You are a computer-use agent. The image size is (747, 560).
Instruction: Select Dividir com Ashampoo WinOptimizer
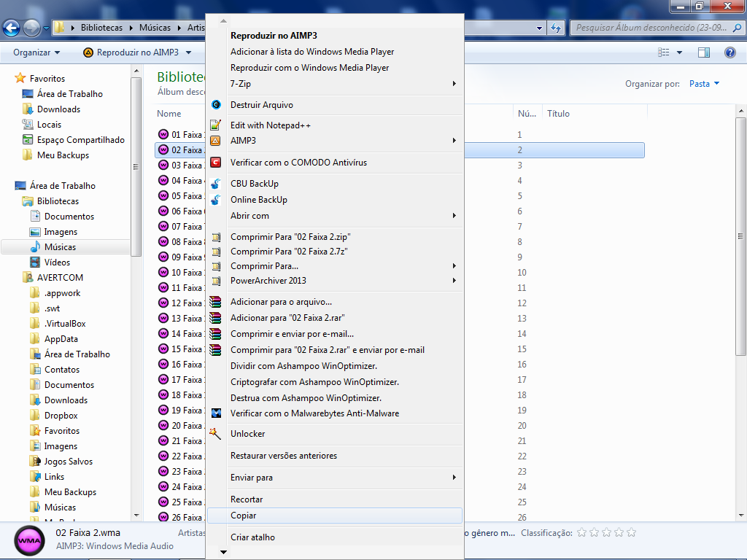pos(334,366)
